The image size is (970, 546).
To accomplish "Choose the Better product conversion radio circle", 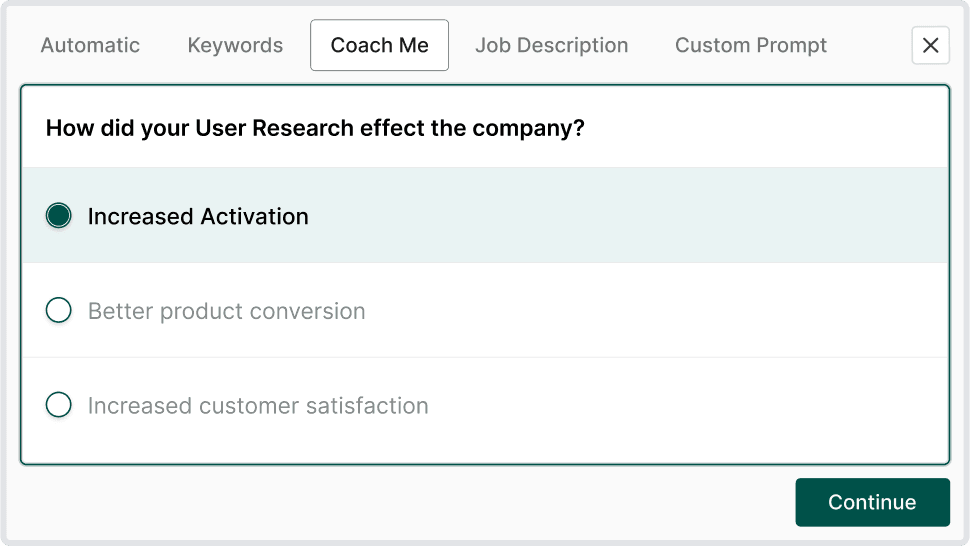I will coord(59,311).
